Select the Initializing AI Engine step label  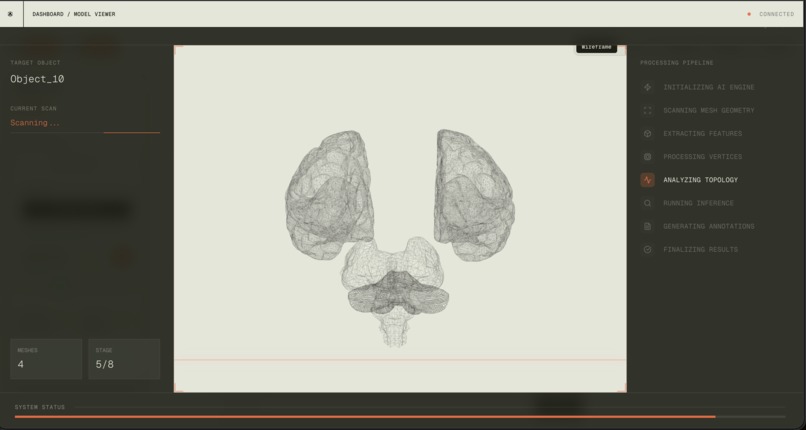(x=709, y=87)
